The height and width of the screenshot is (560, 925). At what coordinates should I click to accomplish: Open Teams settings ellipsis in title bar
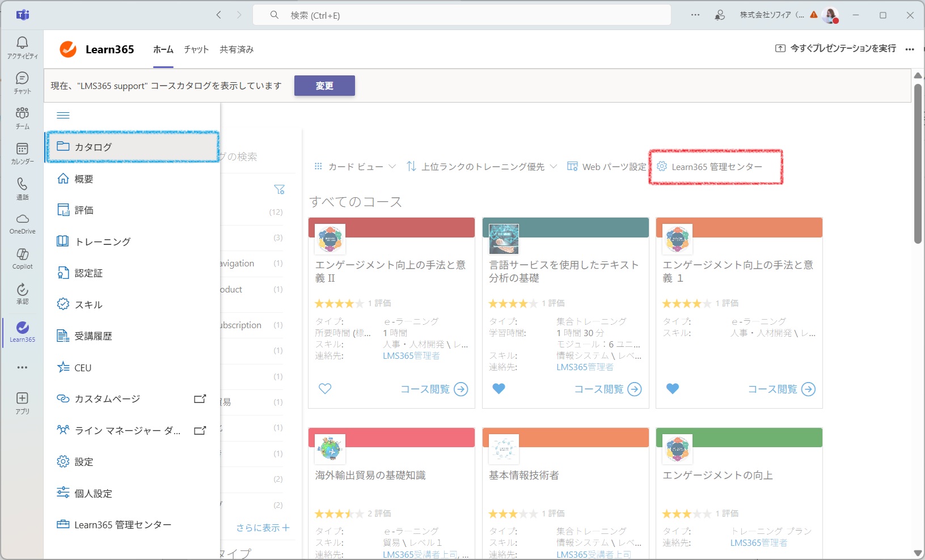(x=695, y=15)
